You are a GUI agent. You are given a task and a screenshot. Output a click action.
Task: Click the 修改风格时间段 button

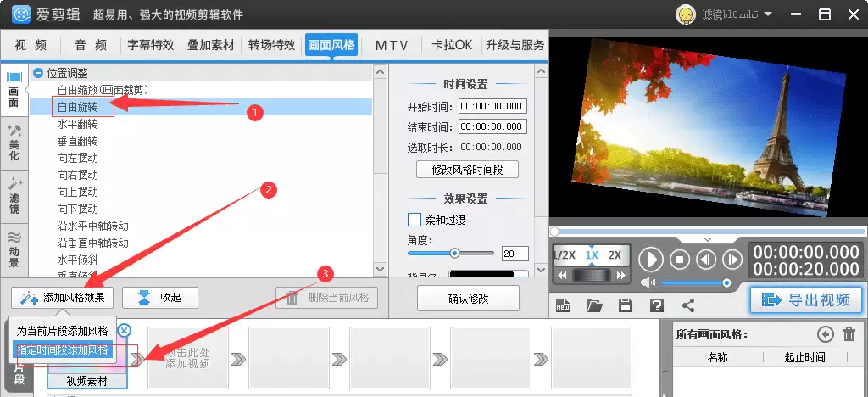[x=467, y=170]
